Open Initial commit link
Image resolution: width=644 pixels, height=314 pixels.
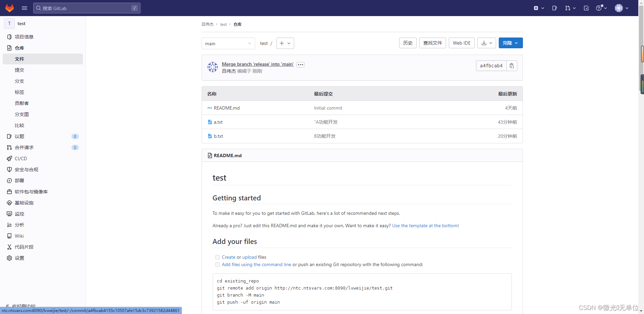(x=328, y=108)
